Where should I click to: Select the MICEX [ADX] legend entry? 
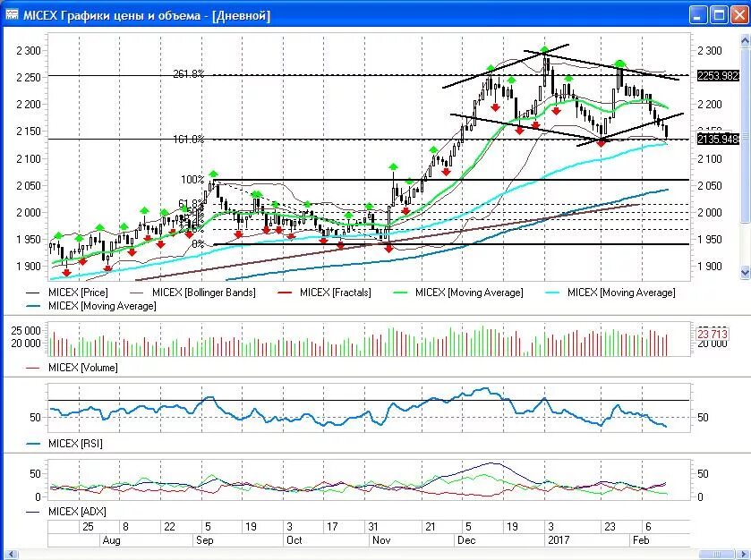[x=65, y=512]
